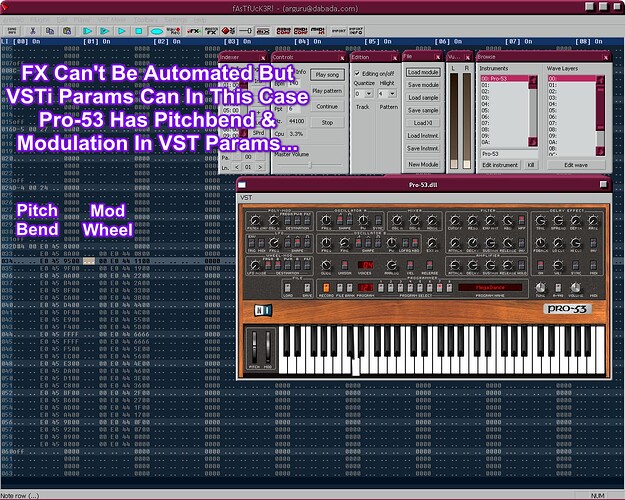Click the Play song button

pyautogui.click(x=327, y=75)
